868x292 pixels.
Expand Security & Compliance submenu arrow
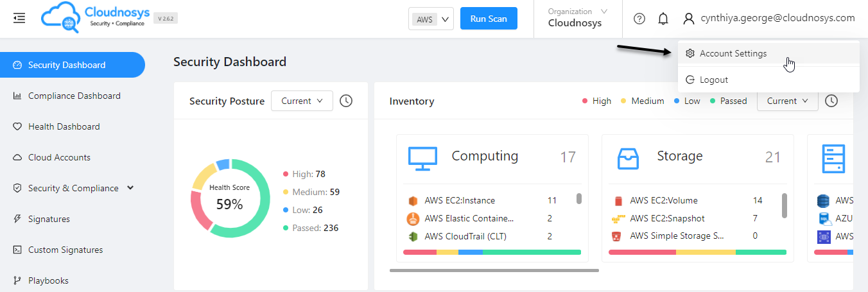pos(131,188)
